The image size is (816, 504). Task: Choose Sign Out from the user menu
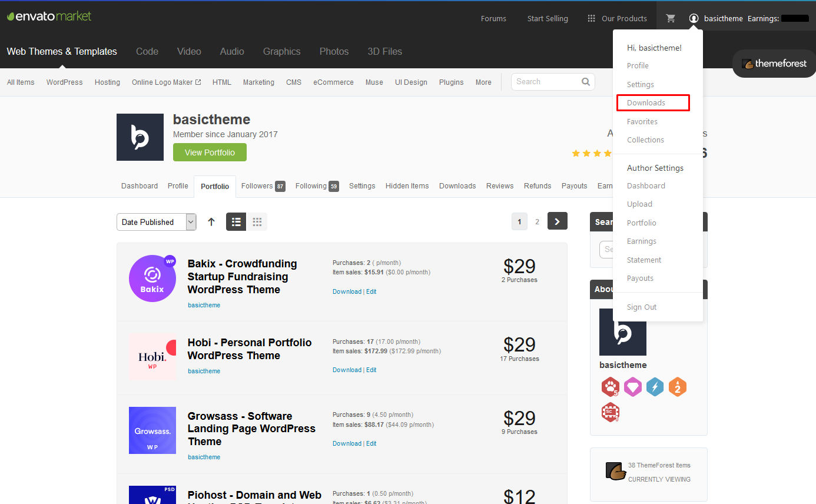(x=641, y=307)
